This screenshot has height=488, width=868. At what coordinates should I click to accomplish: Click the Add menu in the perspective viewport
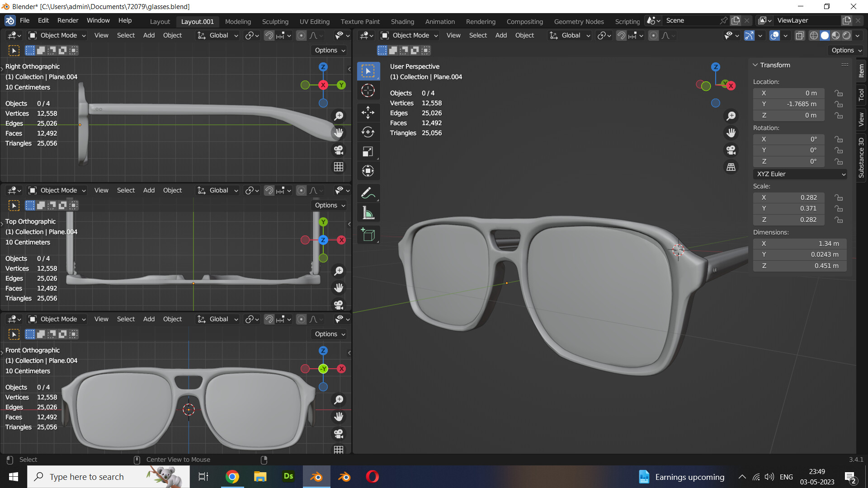pos(500,35)
